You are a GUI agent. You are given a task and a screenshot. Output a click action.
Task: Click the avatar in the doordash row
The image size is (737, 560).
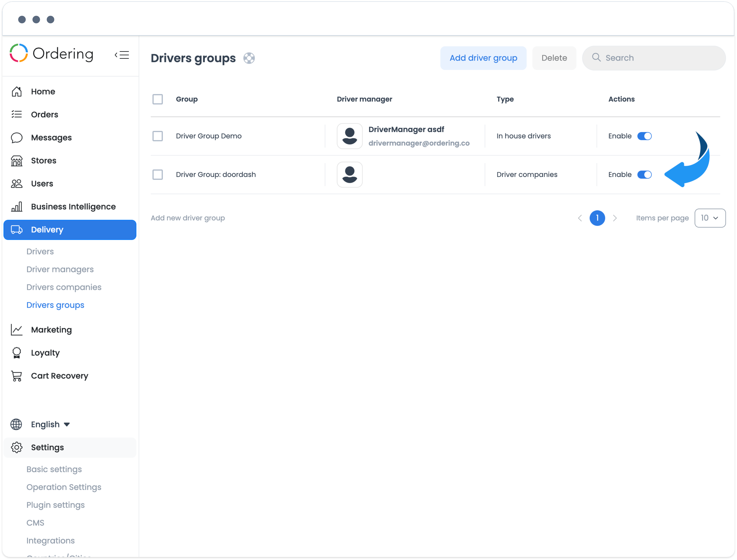pos(350,175)
